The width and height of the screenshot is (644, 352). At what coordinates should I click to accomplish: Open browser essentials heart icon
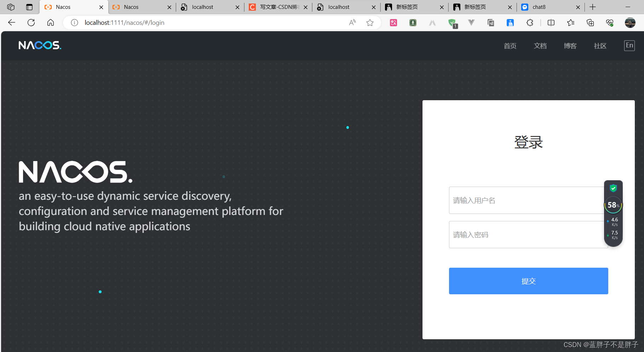click(610, 23)
